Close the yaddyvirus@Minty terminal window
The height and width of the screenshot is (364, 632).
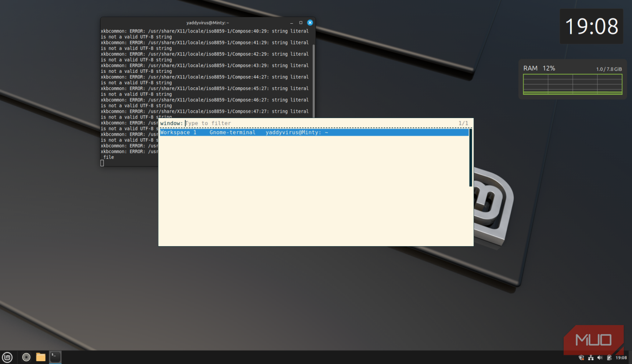pos(310,23)
